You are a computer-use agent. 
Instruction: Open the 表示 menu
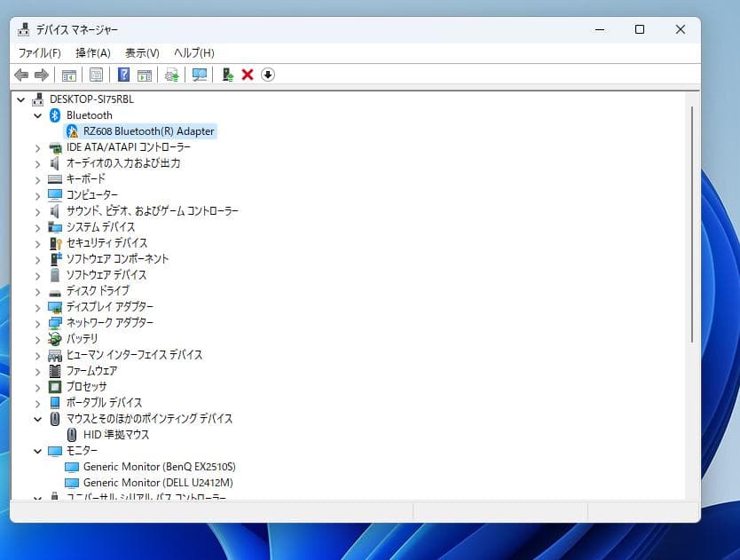pos(139,52)
